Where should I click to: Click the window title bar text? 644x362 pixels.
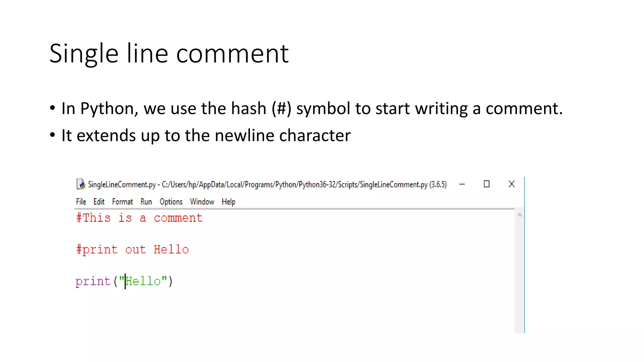[x=267, y=184]
